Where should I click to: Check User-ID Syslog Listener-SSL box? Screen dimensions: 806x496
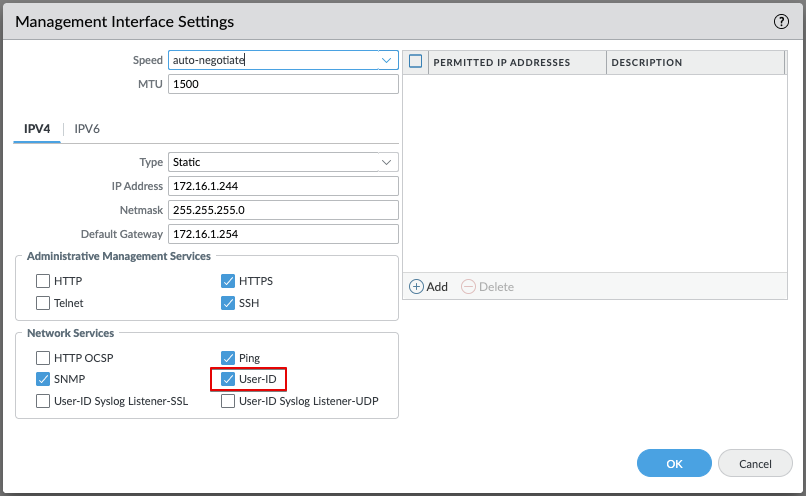coord(43,401)
